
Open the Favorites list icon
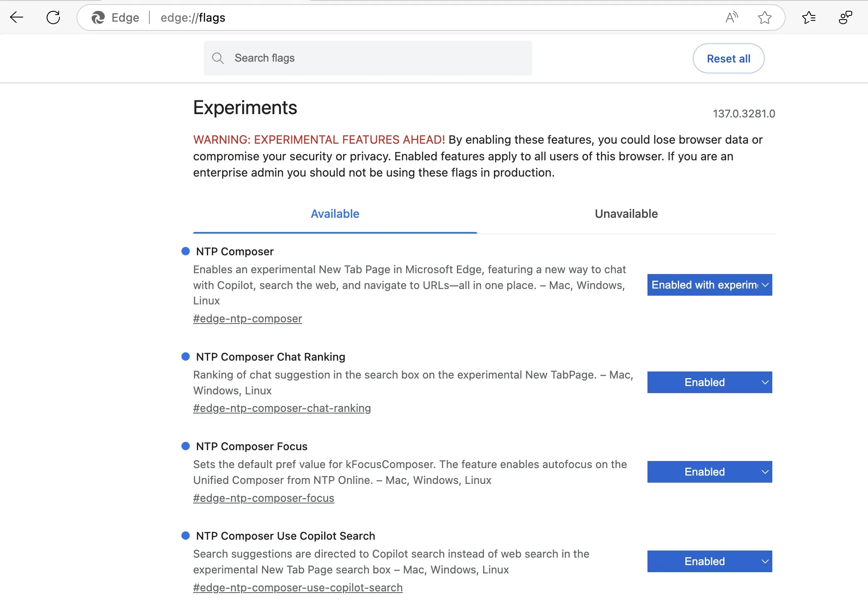(808, 17)
